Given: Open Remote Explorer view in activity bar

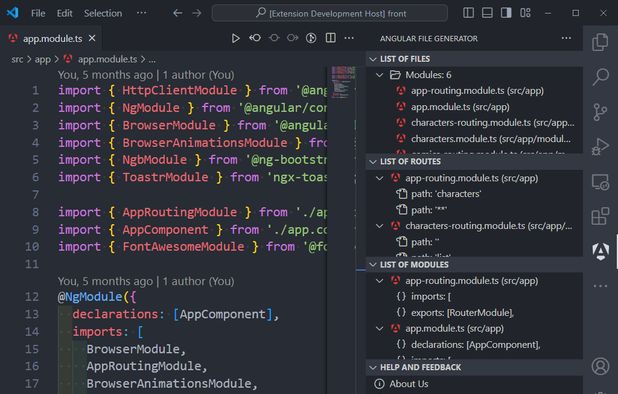Looking at the screenshot, I should coord(600,182).
